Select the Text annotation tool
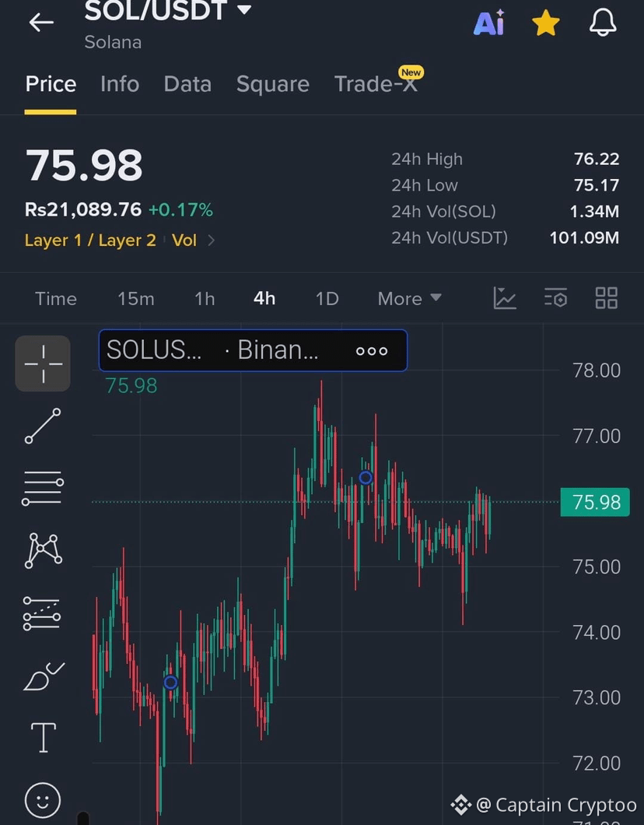This screenshot has height=825, width=644. click(43, 738)
